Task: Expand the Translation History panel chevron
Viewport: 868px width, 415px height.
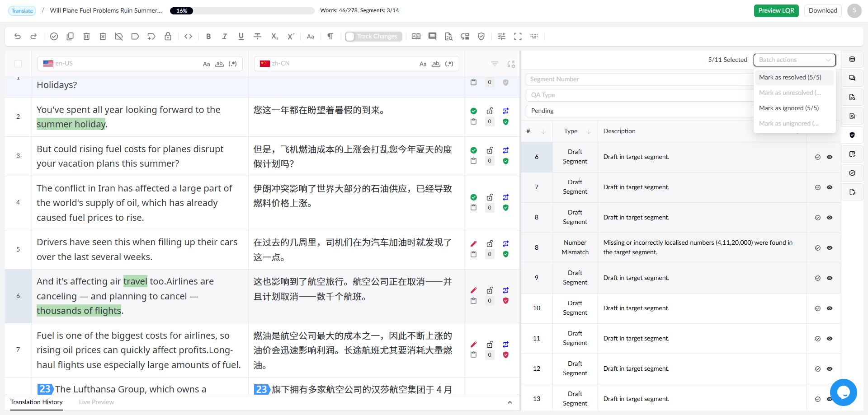Action: (510, 402)
